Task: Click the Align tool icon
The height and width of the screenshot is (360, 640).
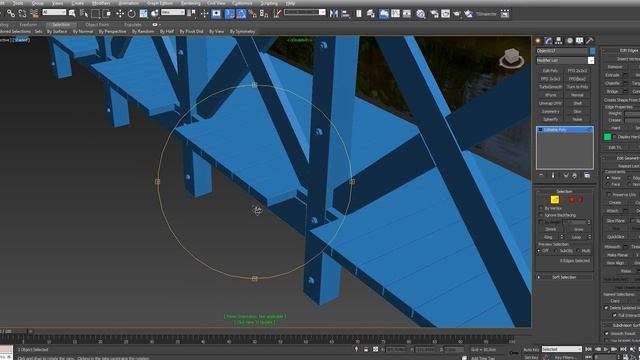Action: (346, 13)
